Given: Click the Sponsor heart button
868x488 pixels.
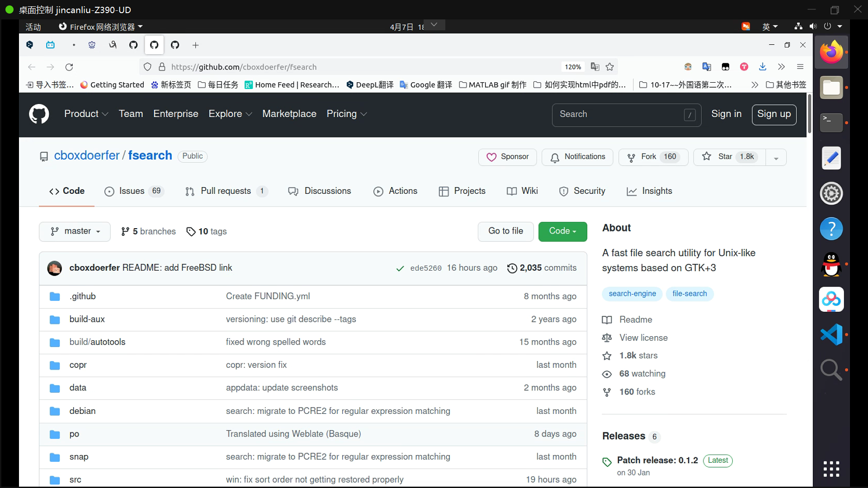Looking at the screenshot, I should tap(507, 157).
